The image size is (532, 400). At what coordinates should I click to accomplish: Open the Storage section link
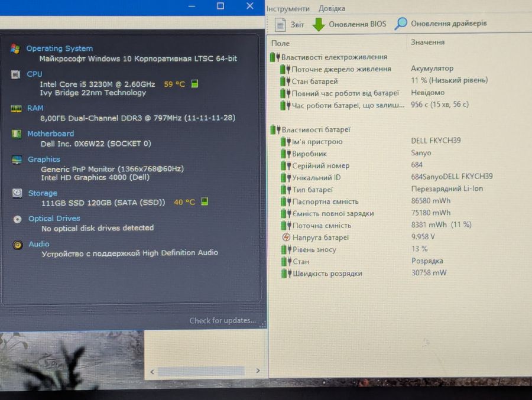[43, 193]
